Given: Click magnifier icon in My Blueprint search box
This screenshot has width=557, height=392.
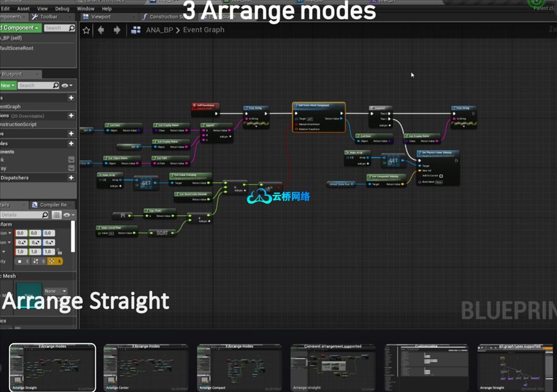Looking at the screenshot, I should tap(56, 85).
